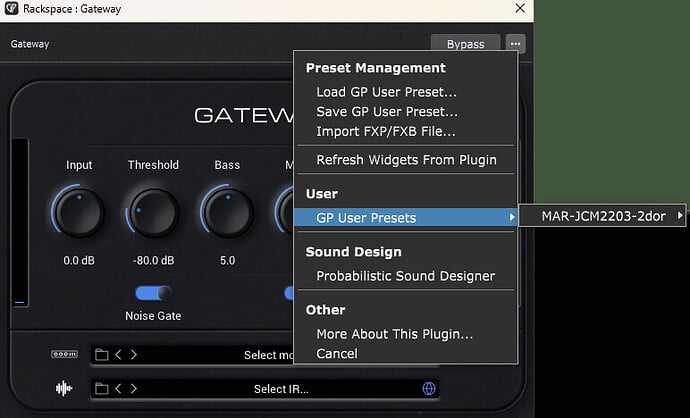Screen dimensions: 690x418
Task: Open the three-dots plugin options menu
Action: [x=515, y=44]
